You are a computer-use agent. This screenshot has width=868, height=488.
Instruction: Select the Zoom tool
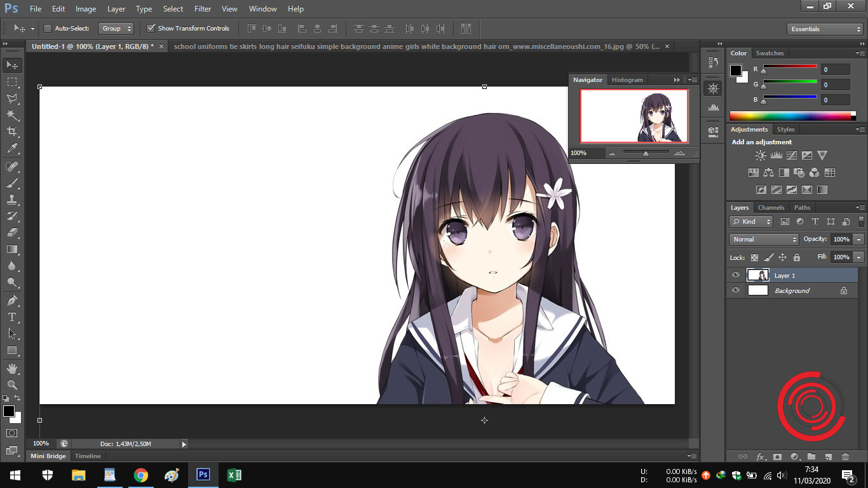pos(12,384)
